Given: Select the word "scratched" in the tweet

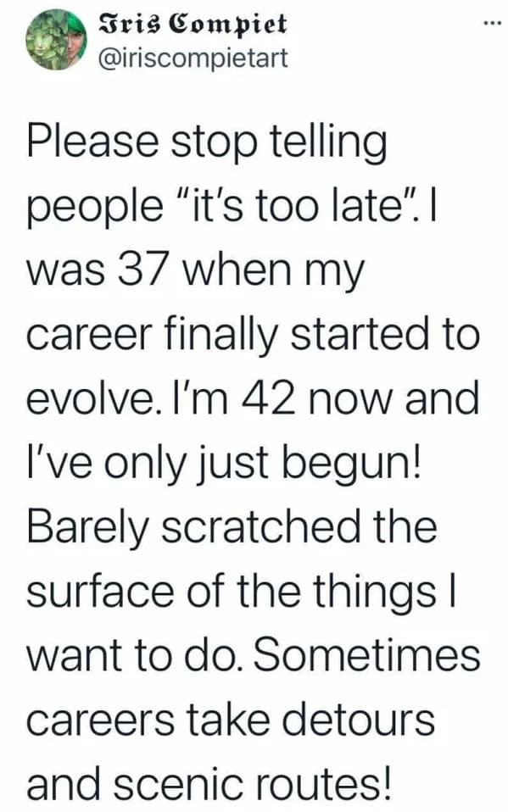Looking at the screenshot, I should point(261,526).
